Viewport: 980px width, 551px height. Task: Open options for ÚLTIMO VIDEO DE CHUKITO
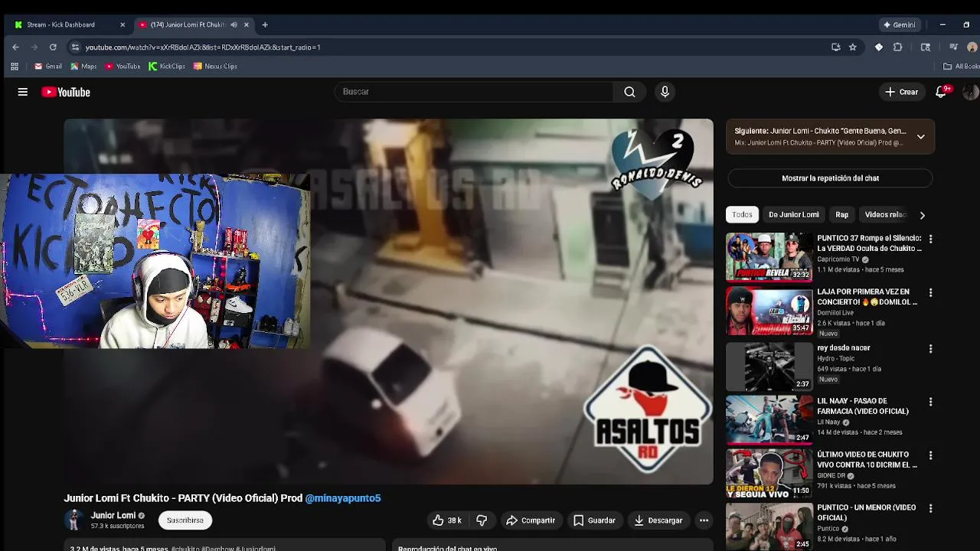click(930, 455)
